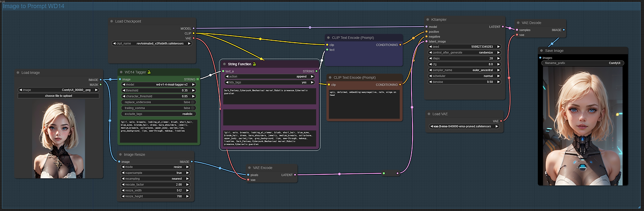
Task: Click the right arrow on the steps field
Action: pyautogui.click(x=498, y=58)
